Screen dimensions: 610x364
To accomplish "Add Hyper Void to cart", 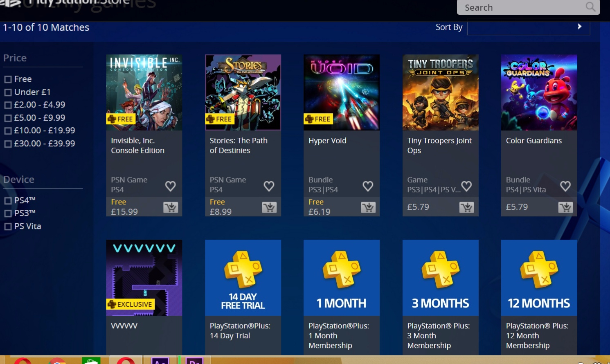I will 368,207.
